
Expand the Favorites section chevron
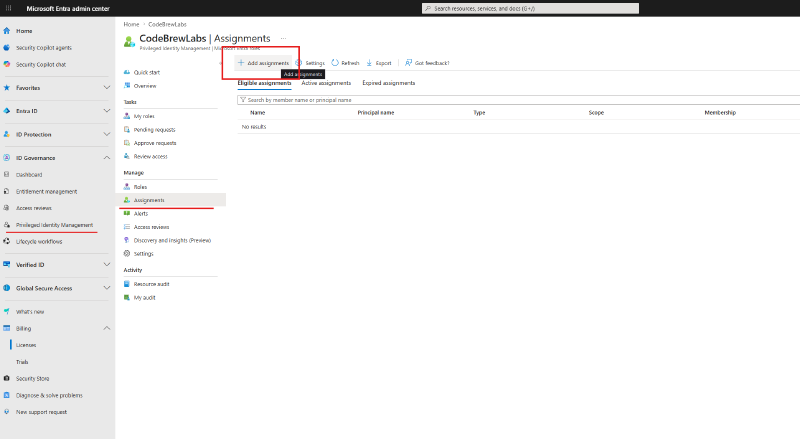click(x=107, y=88)
